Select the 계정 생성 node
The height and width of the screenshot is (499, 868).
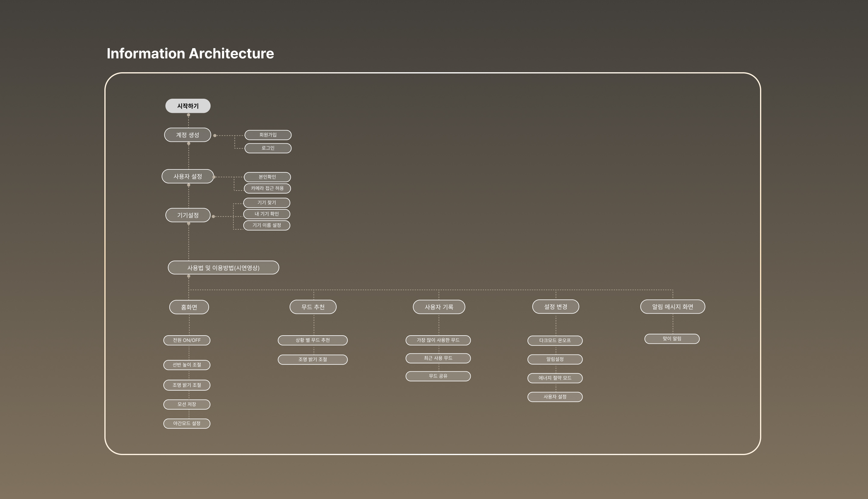coord(188,135)
